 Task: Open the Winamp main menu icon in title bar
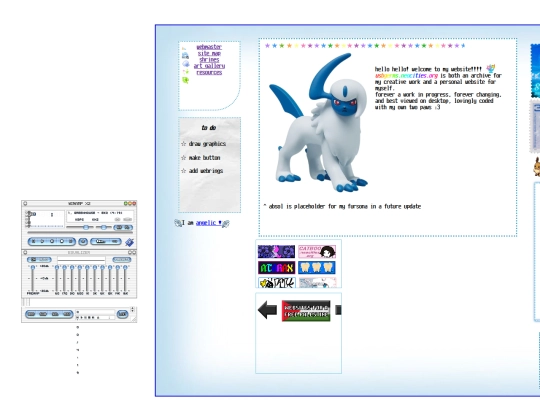tap(25, 204)
